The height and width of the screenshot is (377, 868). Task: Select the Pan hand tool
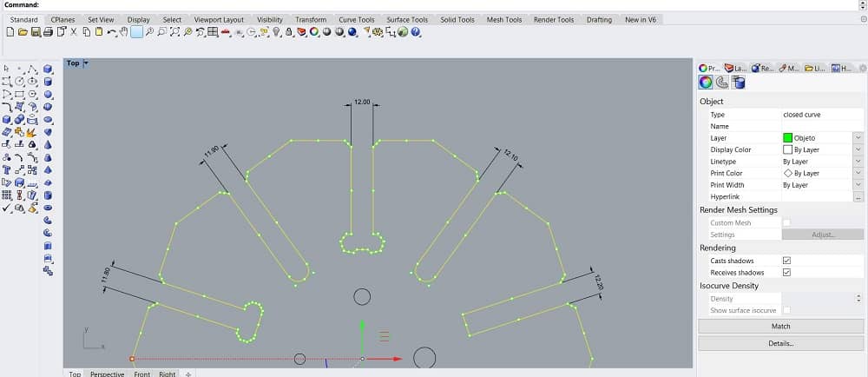coord(123,31)
